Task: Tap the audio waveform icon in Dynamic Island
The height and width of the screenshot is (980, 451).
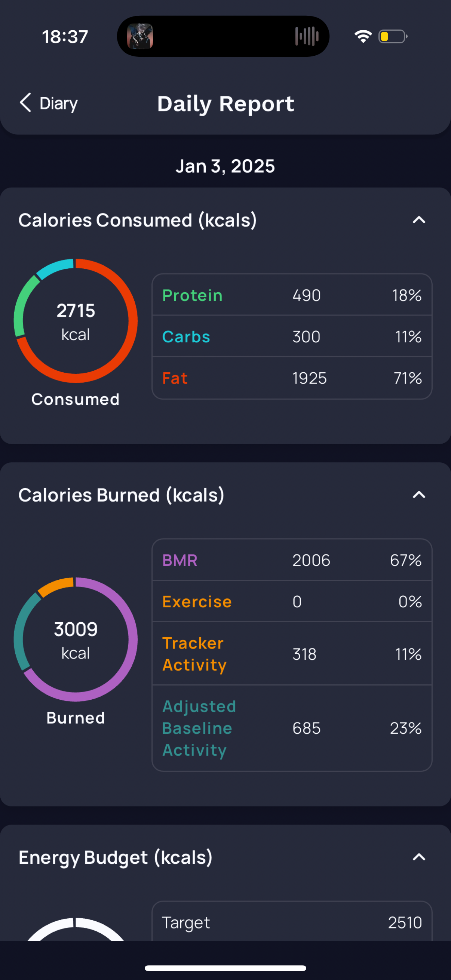Action: point(307,37)
